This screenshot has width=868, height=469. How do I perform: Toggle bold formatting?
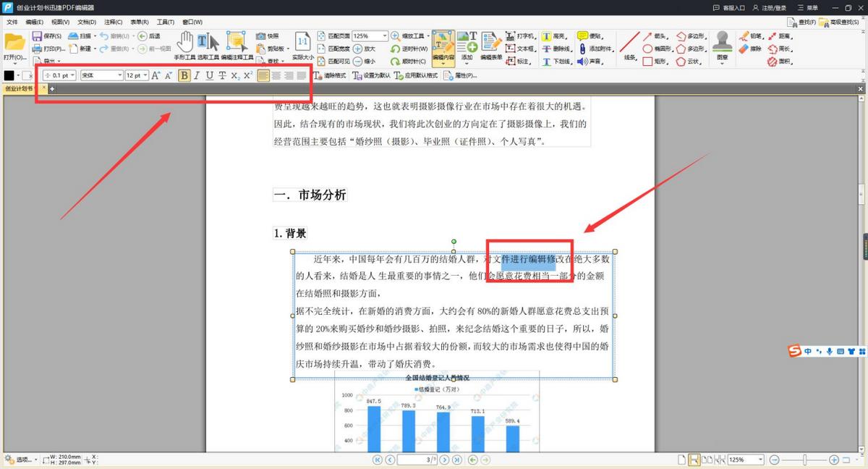(x=183, y=75)
